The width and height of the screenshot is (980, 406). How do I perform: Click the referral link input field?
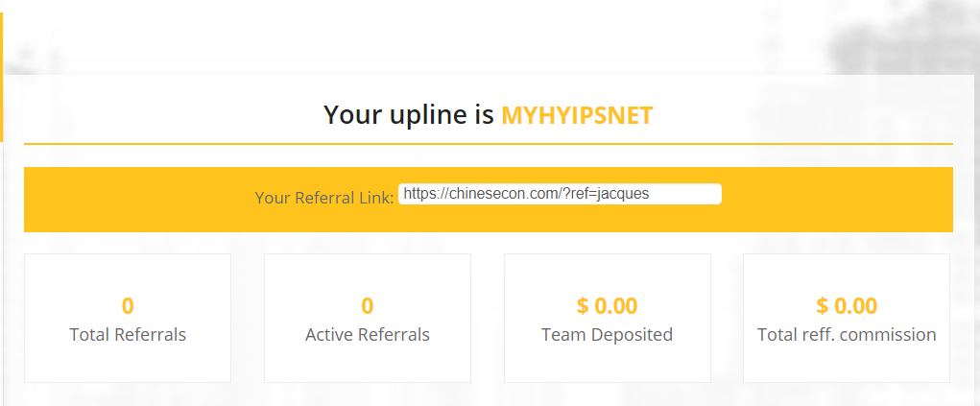pos(560,194)
